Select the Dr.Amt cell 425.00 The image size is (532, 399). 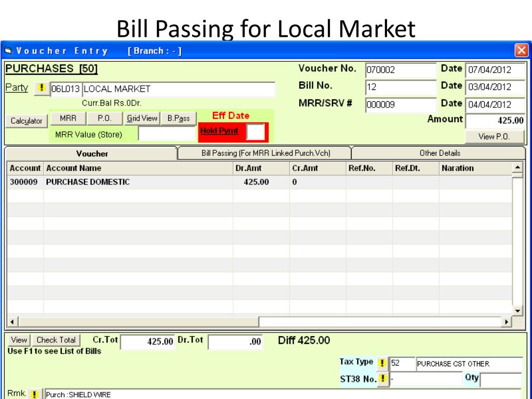[261, 182]
